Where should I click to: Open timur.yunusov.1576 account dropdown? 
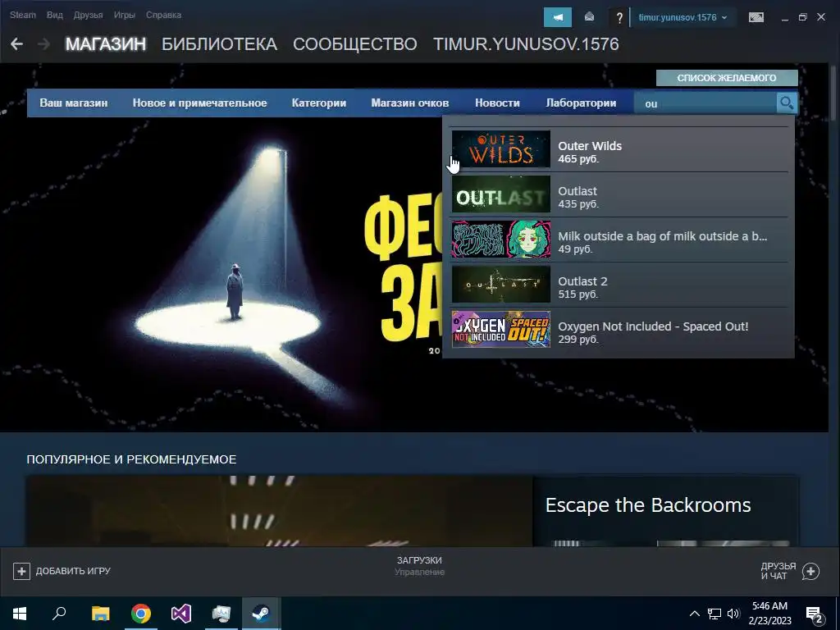coord(682,17)
